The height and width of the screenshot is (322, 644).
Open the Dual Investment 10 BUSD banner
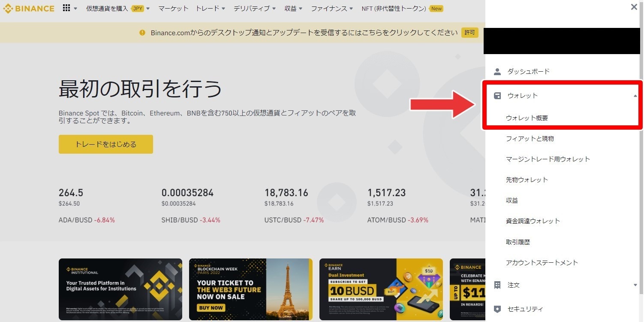[381, 289]
